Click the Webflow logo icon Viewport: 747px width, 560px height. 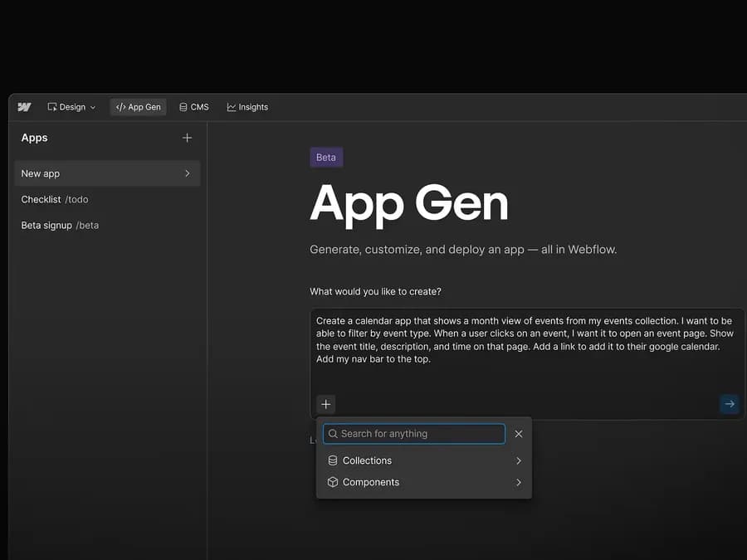(24, 107)
